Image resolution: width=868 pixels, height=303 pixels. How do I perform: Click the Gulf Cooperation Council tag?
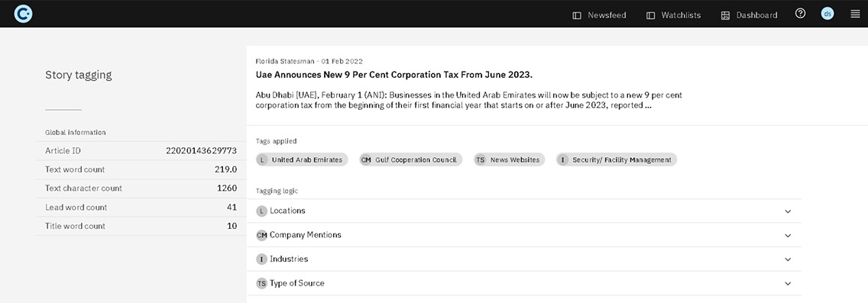pyautogui.click(x=411, y=160)
